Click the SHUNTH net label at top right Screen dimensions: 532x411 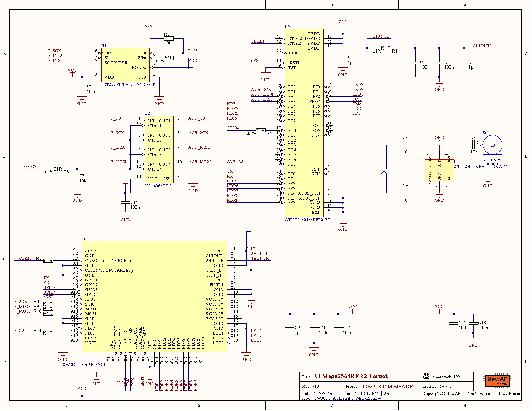point(482,46)
